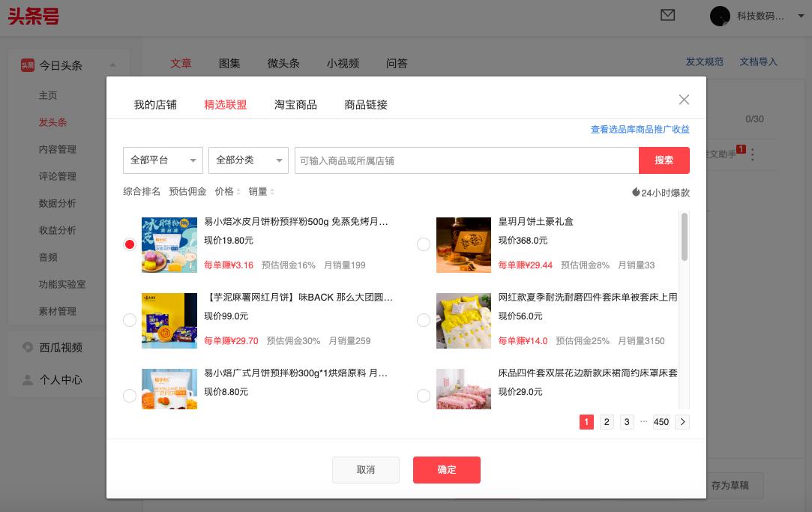Image resolution: width=812 pixels, height=512 pixels.
Task: Click the user avatar in top bar
Action: [x=720, y=16]
